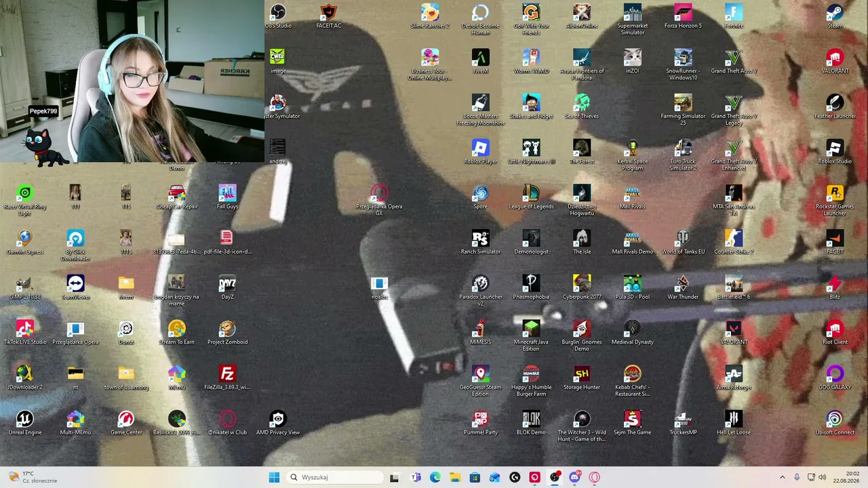Open the Sea of Thieves icon
The width and height of the screenshot is (868, 488).
tap(582, 107)
